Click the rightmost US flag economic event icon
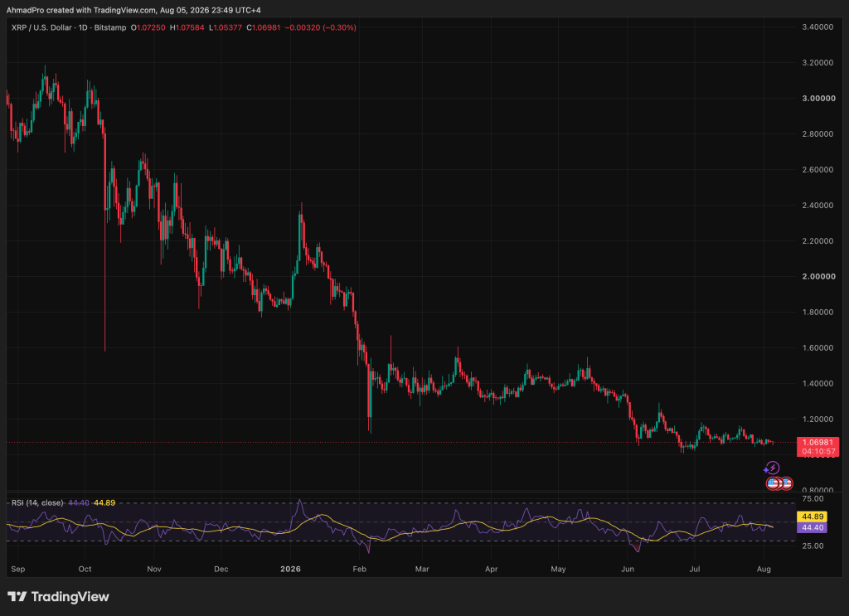 [787, 483]
